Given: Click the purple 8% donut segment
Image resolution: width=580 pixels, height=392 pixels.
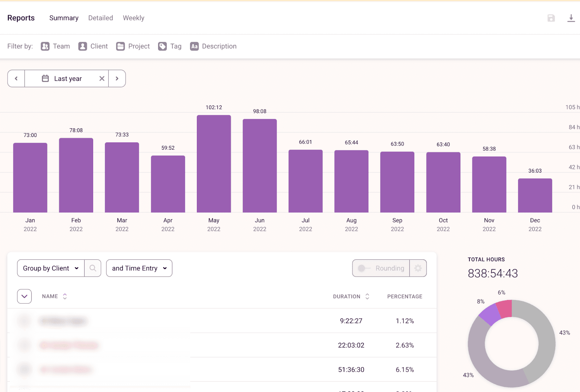Looking at the screenshot, I should (489, 314).
